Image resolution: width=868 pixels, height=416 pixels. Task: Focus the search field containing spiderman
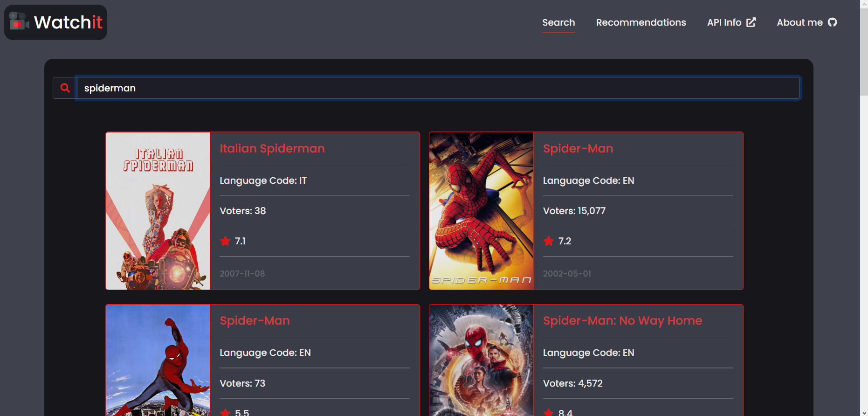tap(438, 88)
